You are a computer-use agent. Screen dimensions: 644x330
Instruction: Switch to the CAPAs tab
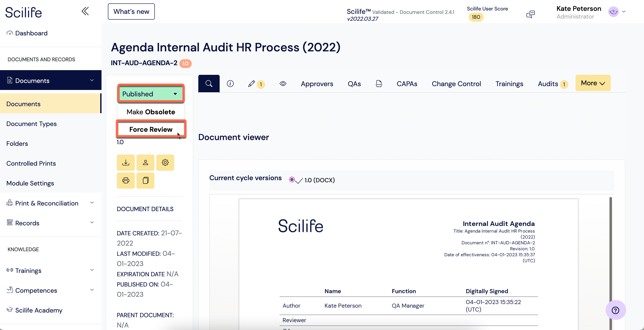407,84
